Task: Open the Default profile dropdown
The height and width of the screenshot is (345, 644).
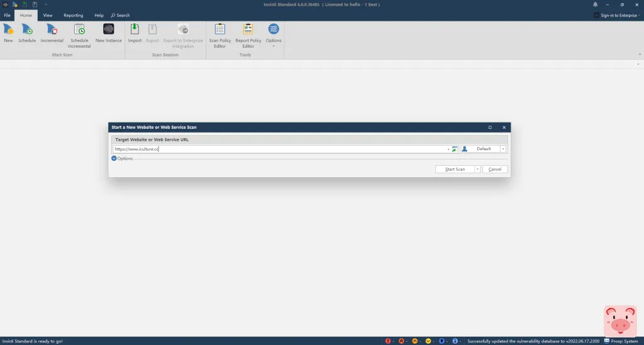Action: [502, 149]
